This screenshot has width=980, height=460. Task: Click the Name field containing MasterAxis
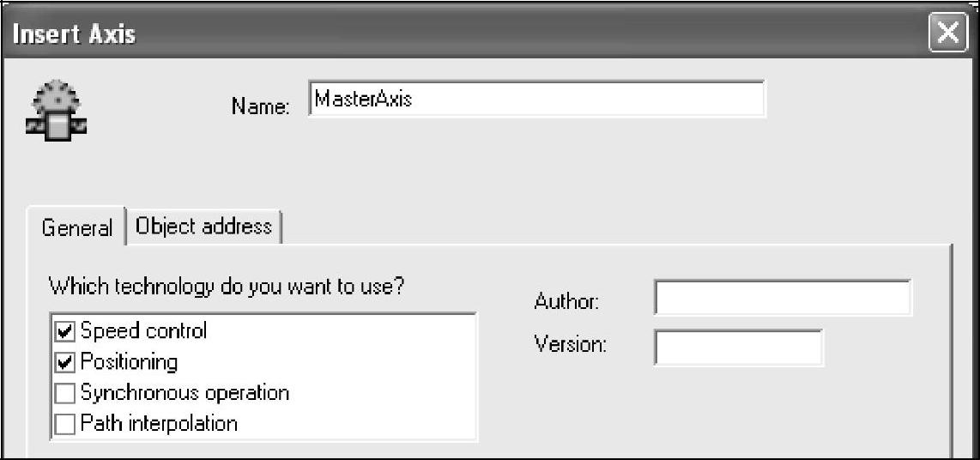point(535,99)
